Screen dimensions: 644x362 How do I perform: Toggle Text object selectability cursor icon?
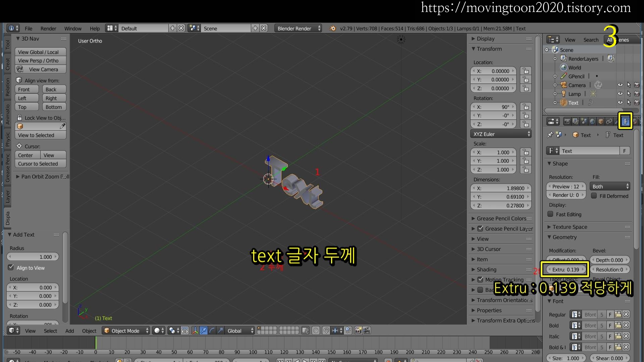click(629, 103)
